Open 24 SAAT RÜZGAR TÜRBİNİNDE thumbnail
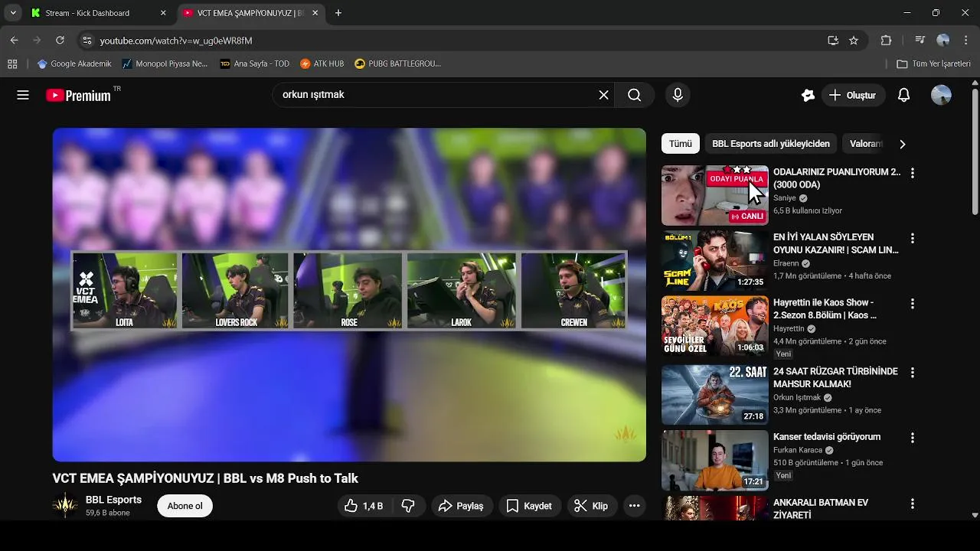980x551 pixels. (714, 395)
